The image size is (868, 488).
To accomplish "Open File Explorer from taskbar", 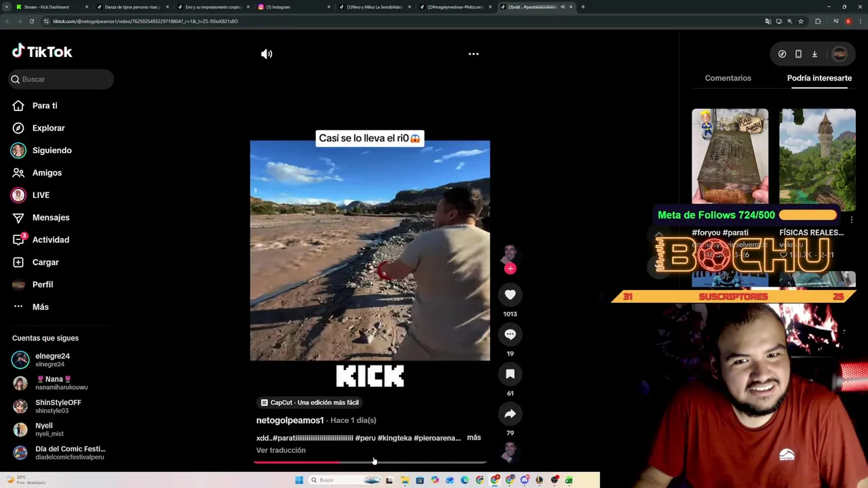I will (405, 480).
